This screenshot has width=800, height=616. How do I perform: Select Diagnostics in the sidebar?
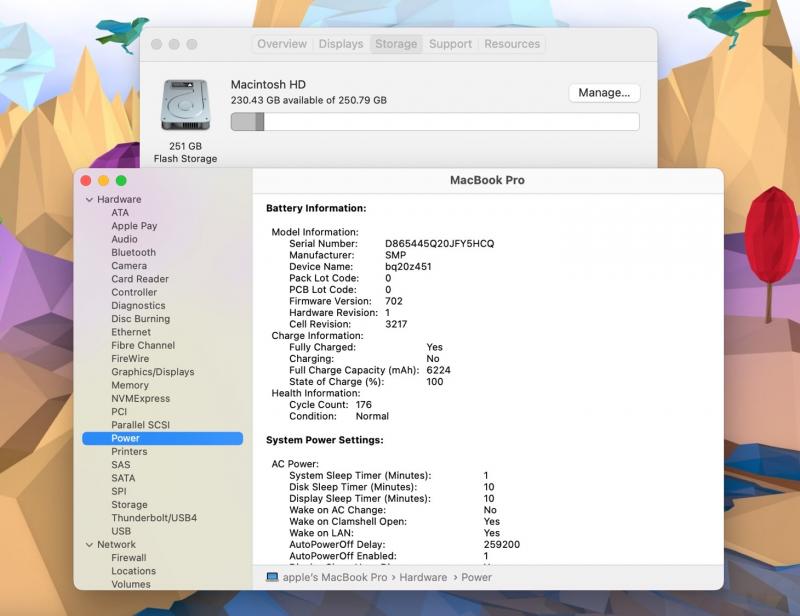point(138,305)
